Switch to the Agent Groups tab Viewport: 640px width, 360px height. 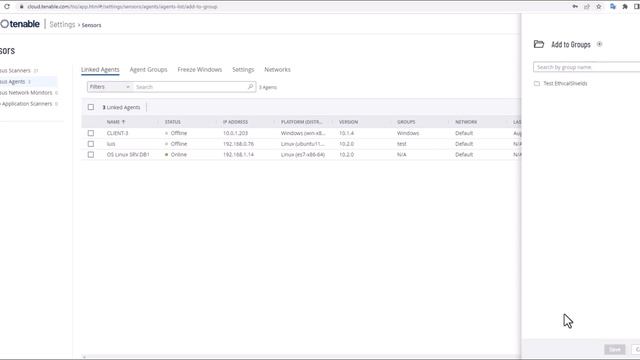click(149, 69)
